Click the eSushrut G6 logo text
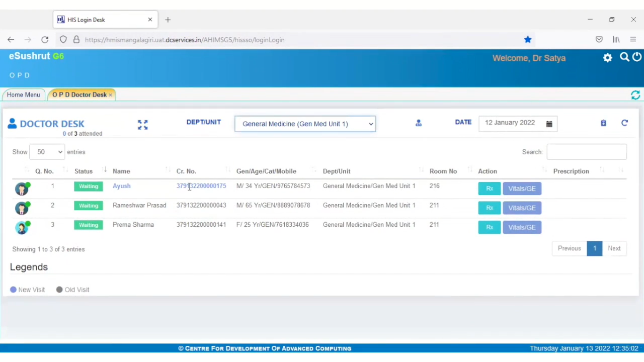Image resolution: width=644 pixels, height=362 pixels. point(36,56)
